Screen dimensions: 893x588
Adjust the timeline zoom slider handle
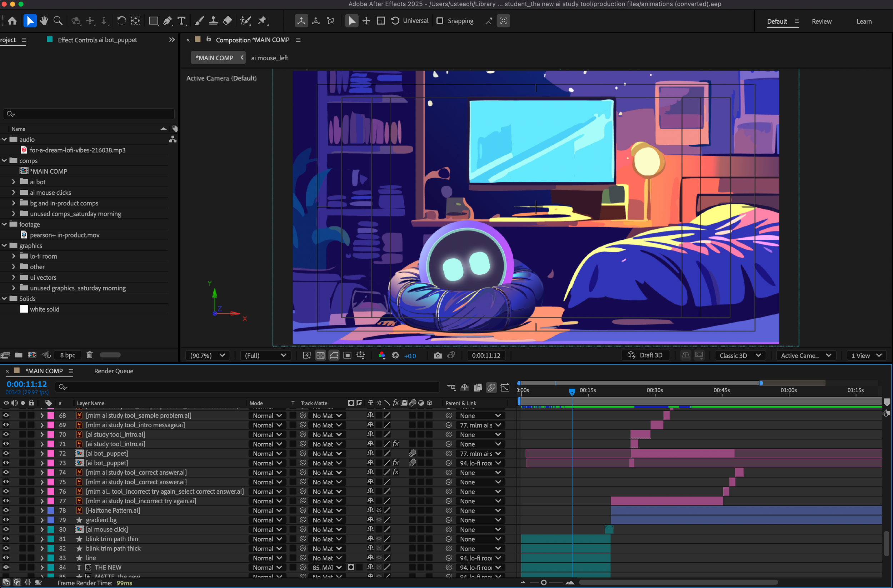pos(543,583)
